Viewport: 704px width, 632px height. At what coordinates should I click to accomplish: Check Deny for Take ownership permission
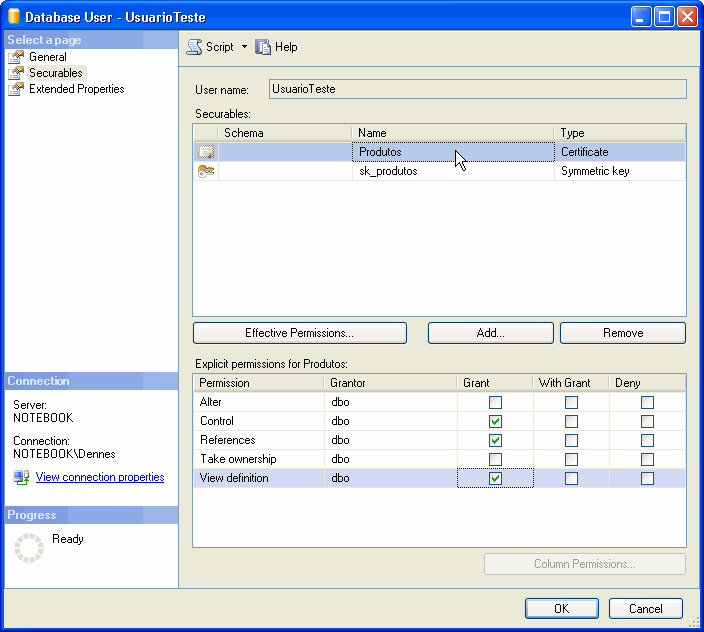click(647, 459)
